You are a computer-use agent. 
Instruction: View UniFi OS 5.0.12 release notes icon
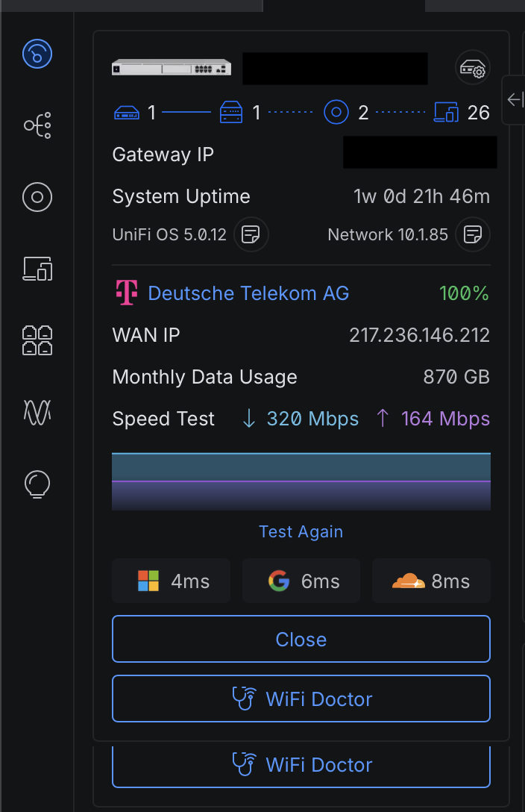[x=251, y=234]
